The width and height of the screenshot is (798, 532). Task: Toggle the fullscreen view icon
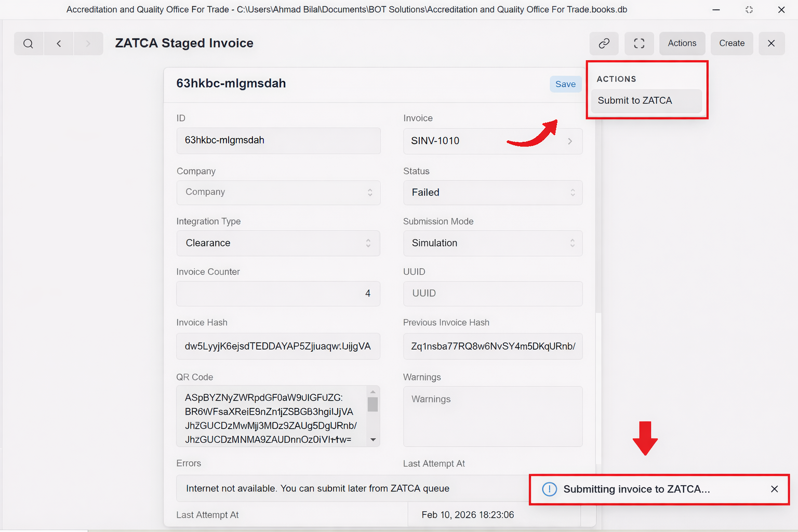click(639, 44)
